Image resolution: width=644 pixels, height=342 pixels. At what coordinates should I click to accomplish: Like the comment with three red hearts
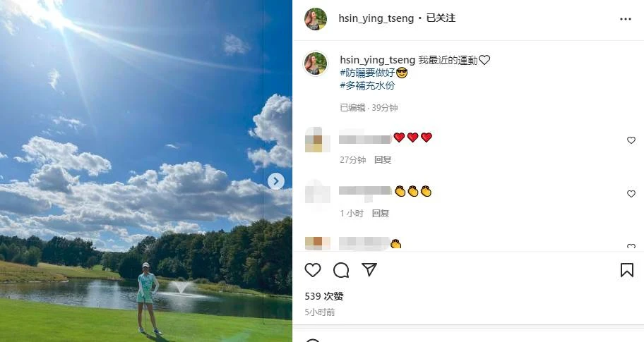click(631, 140)
